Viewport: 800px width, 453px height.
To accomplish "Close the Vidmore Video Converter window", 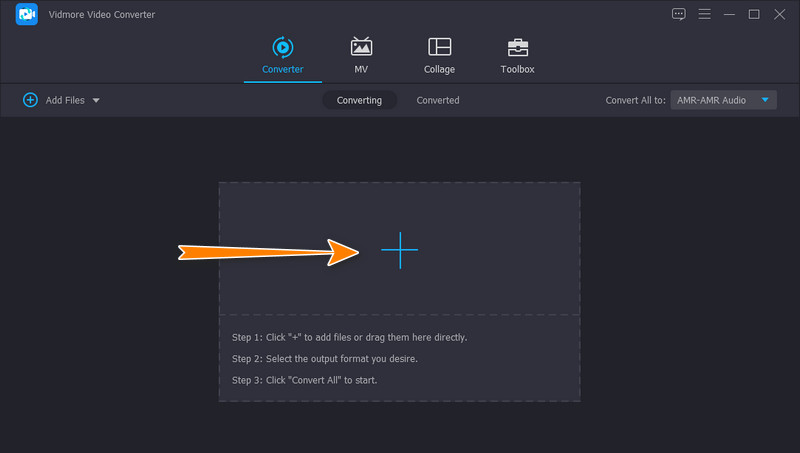I will 779,14.
